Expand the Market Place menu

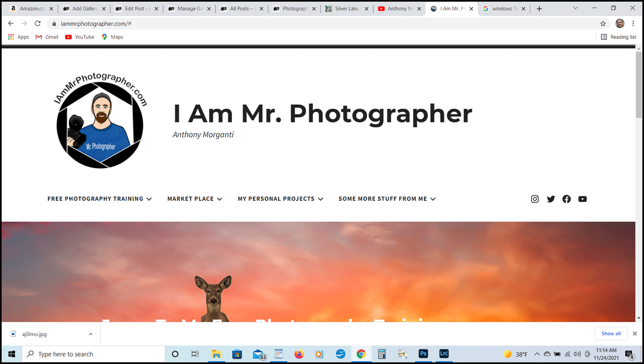tap(194, 199)
